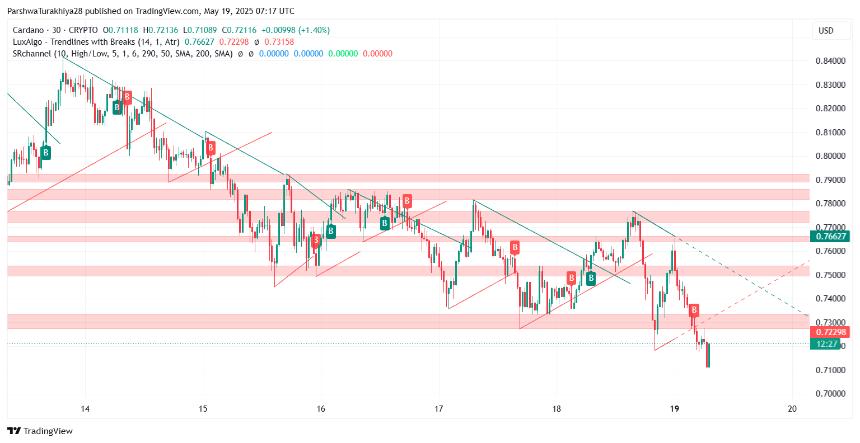Click the 0.74000 price axis label
Image resolution: width=860 pixels, height=443 pixels.
coord(830,299)
